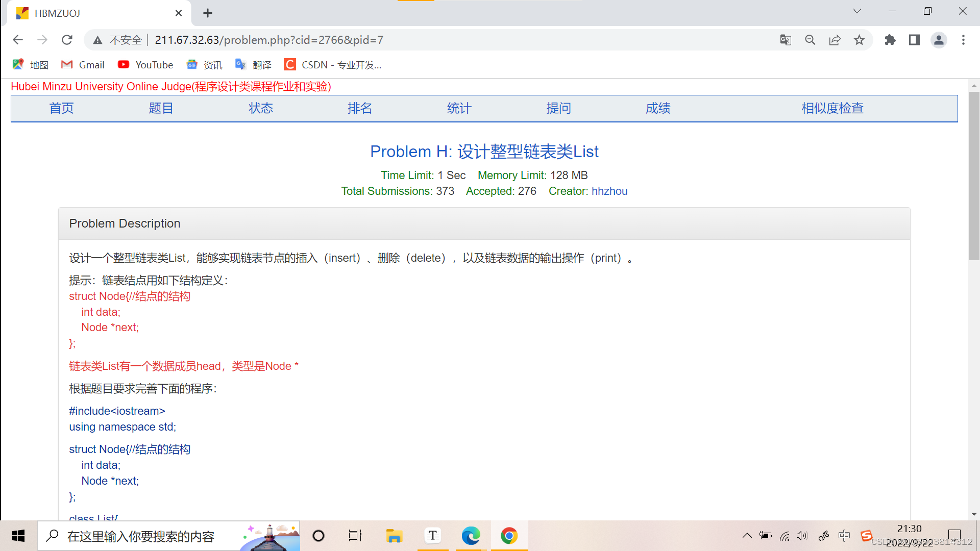
Task: Click the battery tray icon
Action: [x=766, y=536]
